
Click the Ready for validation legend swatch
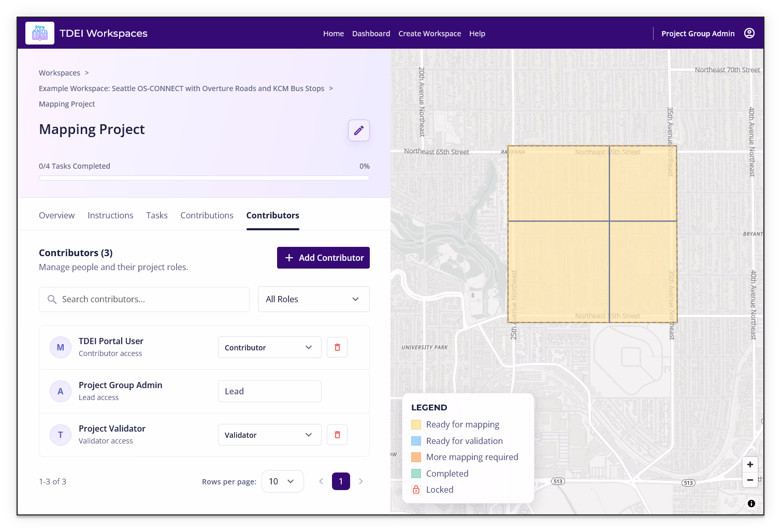[x=416, y=441]
